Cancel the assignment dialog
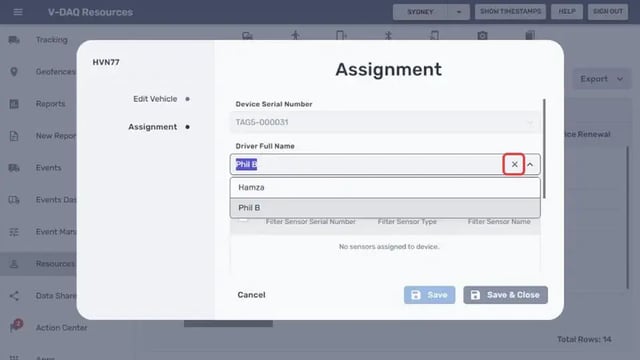The height and width of the screenshot is (360, 640). (251, 295)
